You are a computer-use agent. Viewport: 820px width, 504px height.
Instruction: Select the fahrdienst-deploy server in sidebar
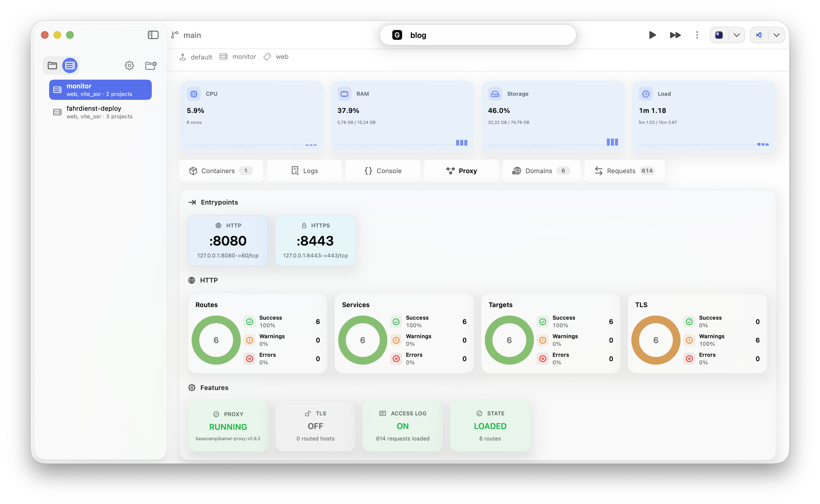pos(100,112)
